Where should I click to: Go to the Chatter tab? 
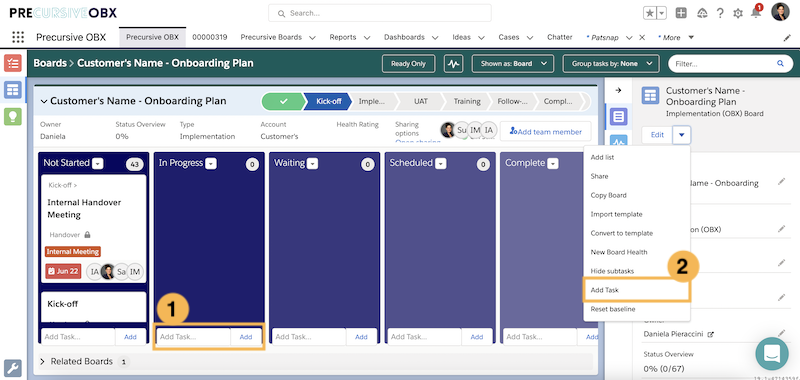tap(560, 37)
